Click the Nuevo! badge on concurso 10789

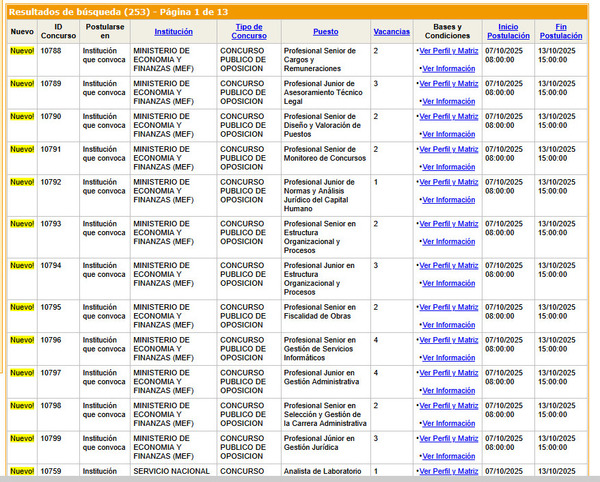(22, 83)
